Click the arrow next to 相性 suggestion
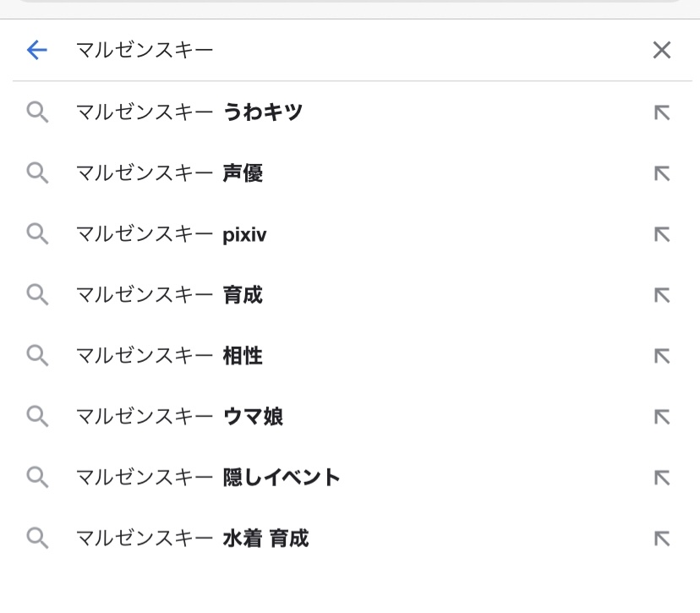This screenshot has width=700, height=613. click(662, 356)
